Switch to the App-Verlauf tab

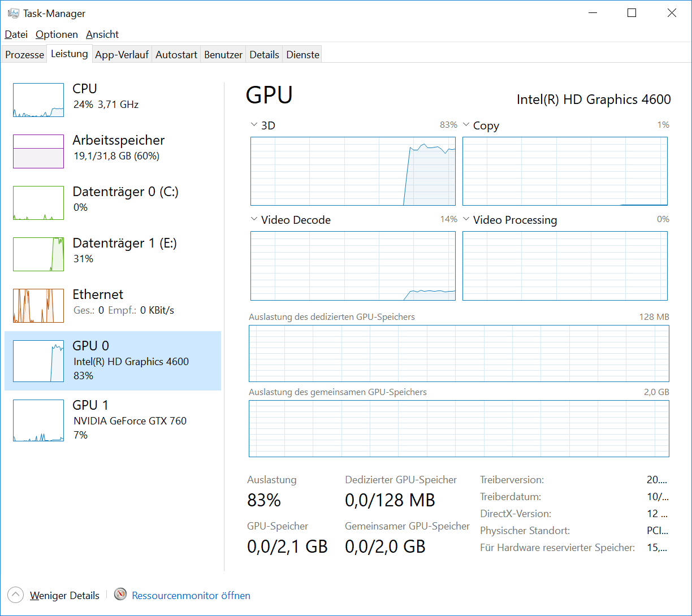point(122,55)
